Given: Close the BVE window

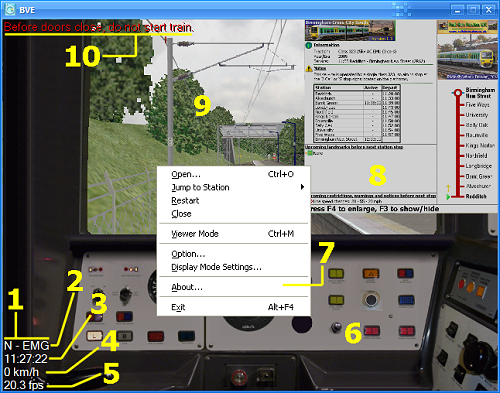Looking at the screenshot, I should (489, 10).
